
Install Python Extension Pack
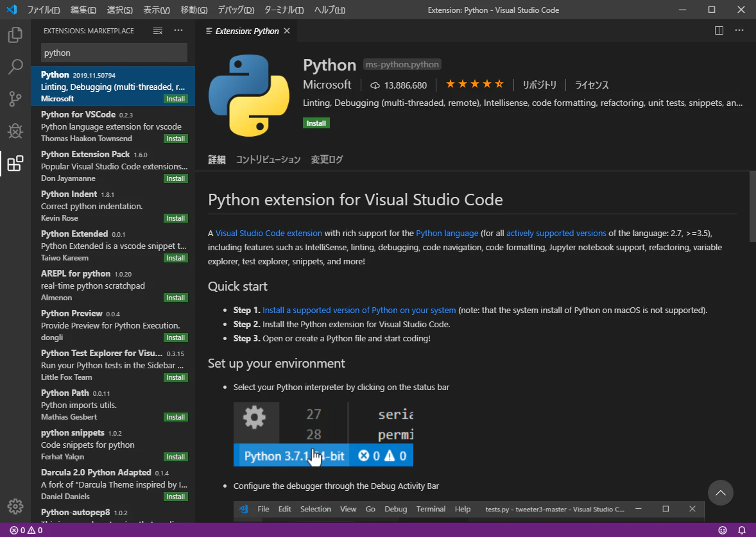(175, 178)
